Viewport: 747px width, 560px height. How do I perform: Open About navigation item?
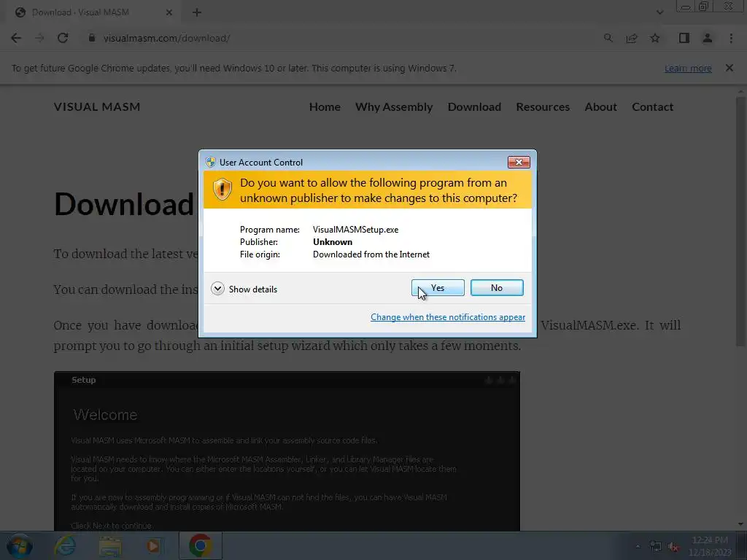[601, 106]
